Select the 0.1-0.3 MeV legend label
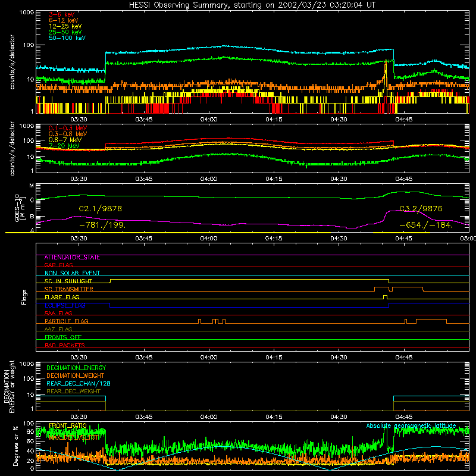The image size is (476, 476). (68, 128)
